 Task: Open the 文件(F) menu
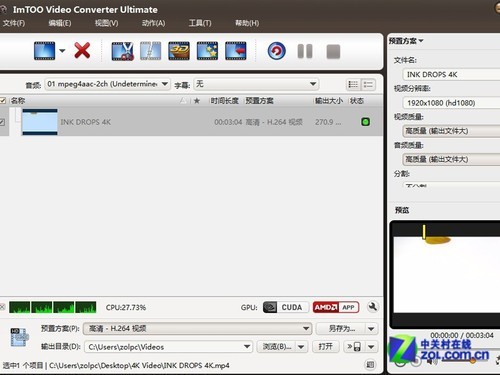pyautogui.click(x=14, y=23)
